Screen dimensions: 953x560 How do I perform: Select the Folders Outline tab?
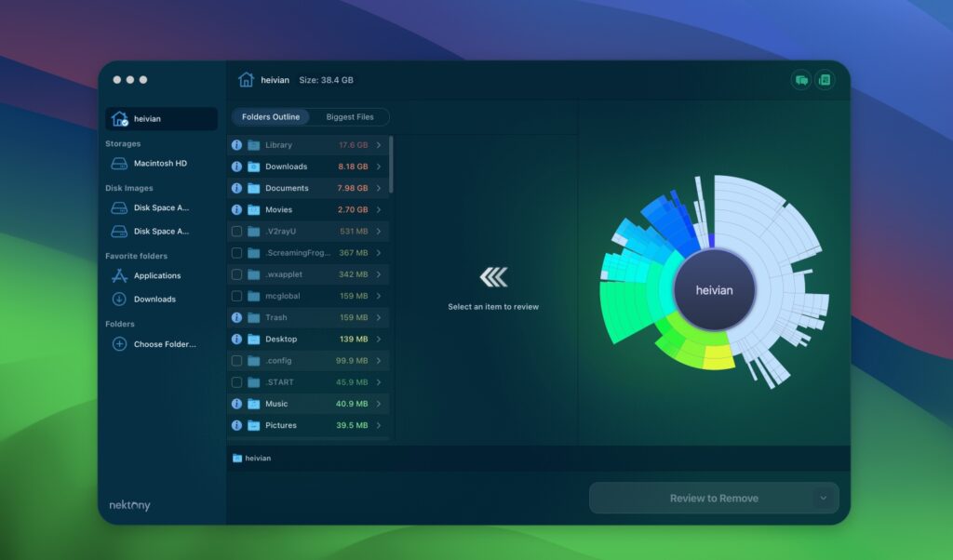coord(270,116)
